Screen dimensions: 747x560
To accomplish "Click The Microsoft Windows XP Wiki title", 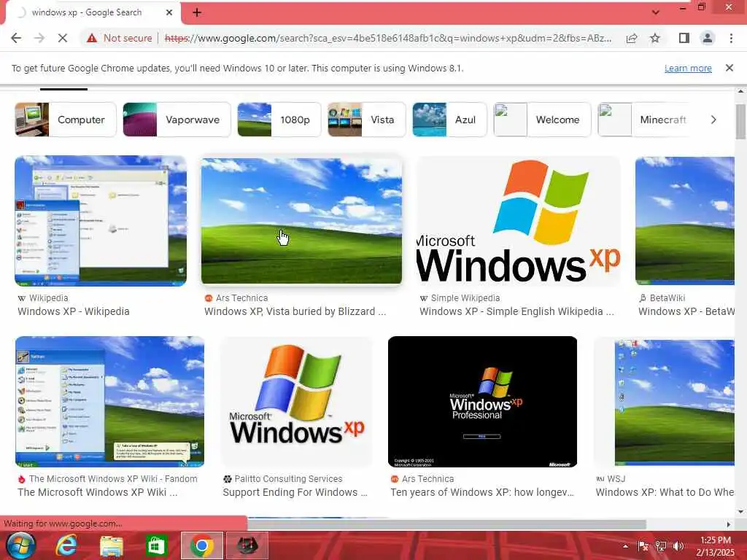I will point(97,492).
